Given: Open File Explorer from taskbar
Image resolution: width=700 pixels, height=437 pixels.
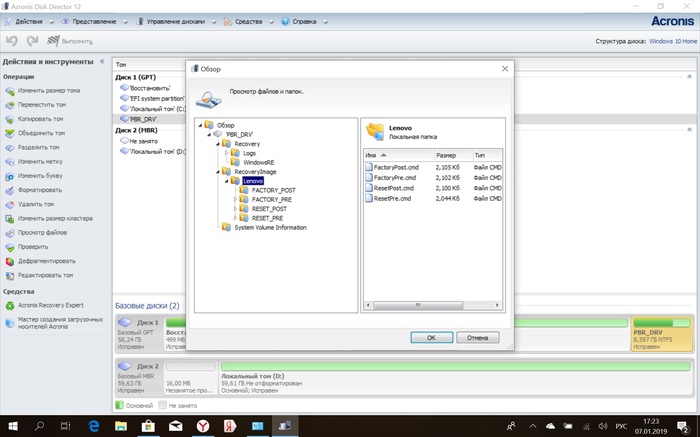Looking at the screenshot, I should (x=121, y=426).
